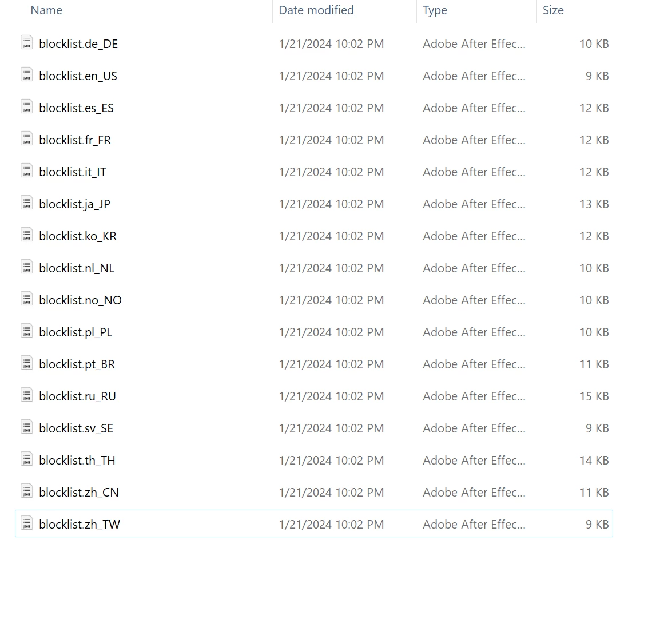Select the file name blocklist.de_DE
Image resolution: width=672 pixels, height=619 pixels.
(x=78, y=44)
